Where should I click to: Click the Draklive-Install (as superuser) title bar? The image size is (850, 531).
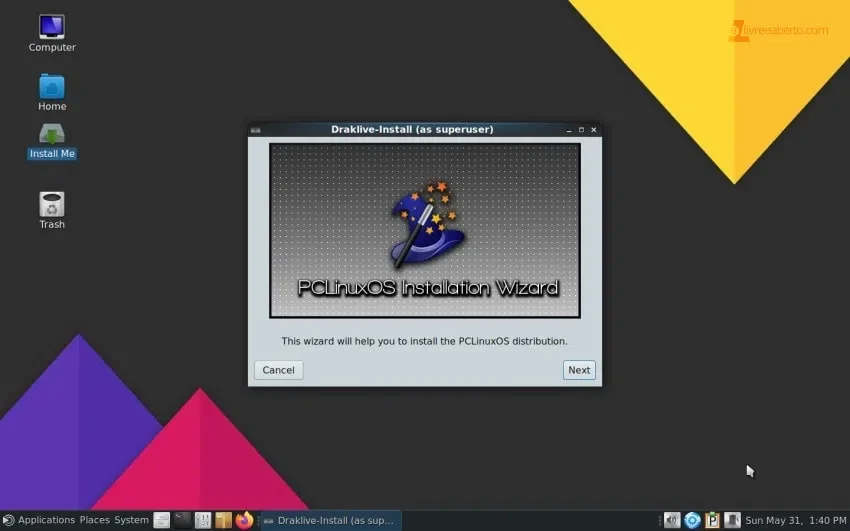point(412,129)
